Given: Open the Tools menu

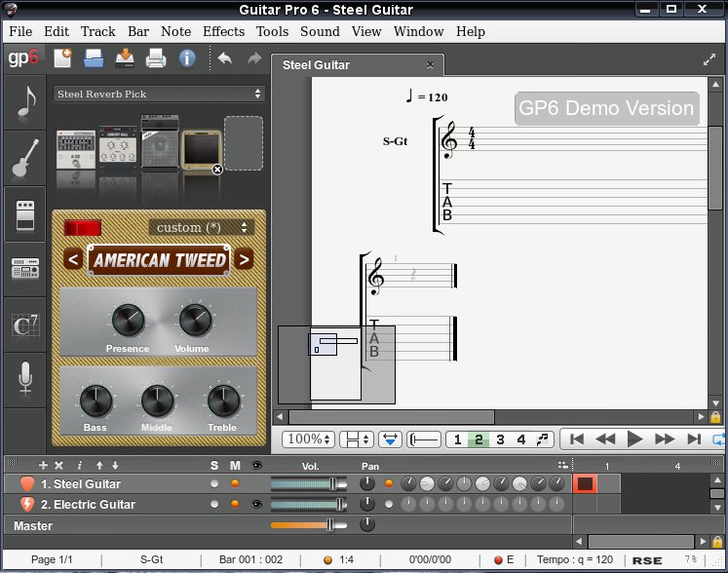Looking at the screenshot, I should tap(273, 31).
